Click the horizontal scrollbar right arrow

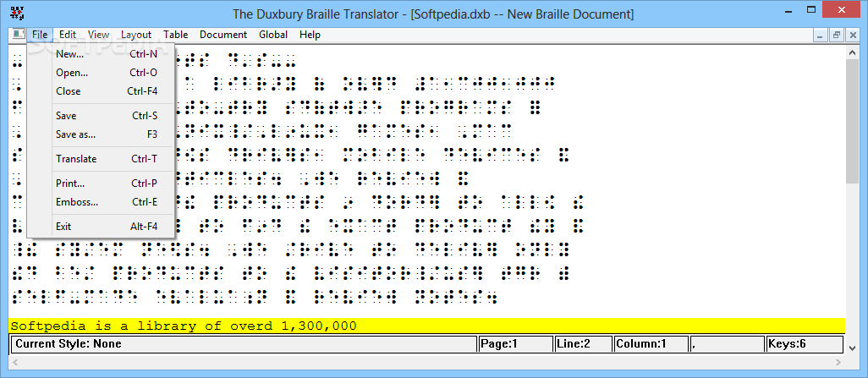click(x=838, y=362)
